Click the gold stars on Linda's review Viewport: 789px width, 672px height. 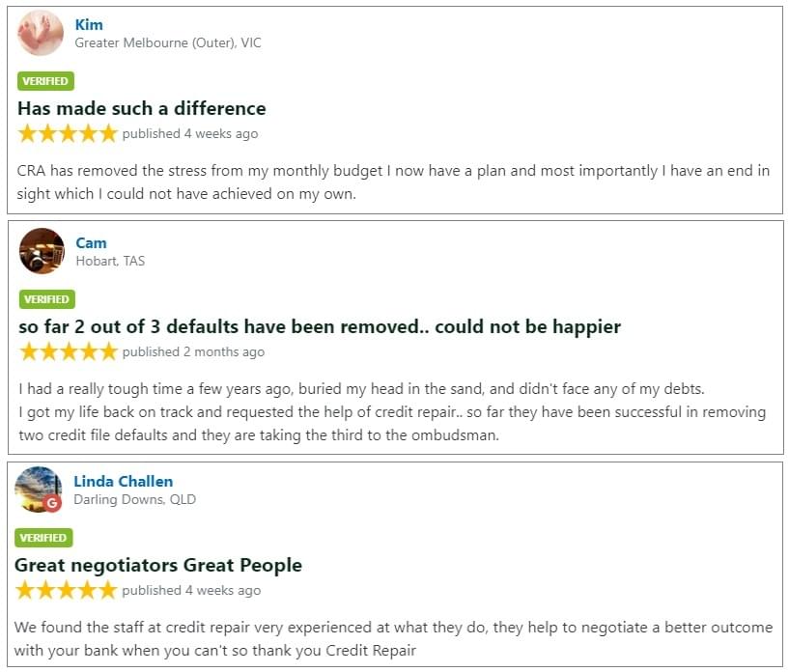(66, 590)
